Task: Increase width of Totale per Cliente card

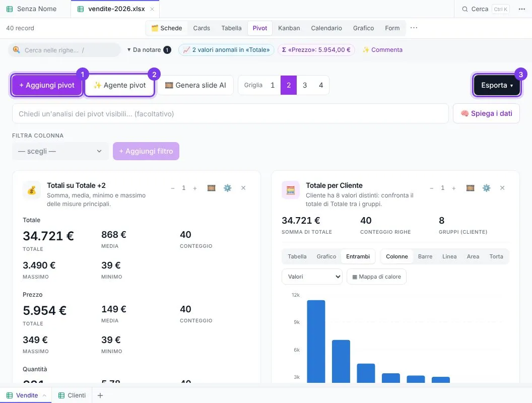Action: click(453, 188)
